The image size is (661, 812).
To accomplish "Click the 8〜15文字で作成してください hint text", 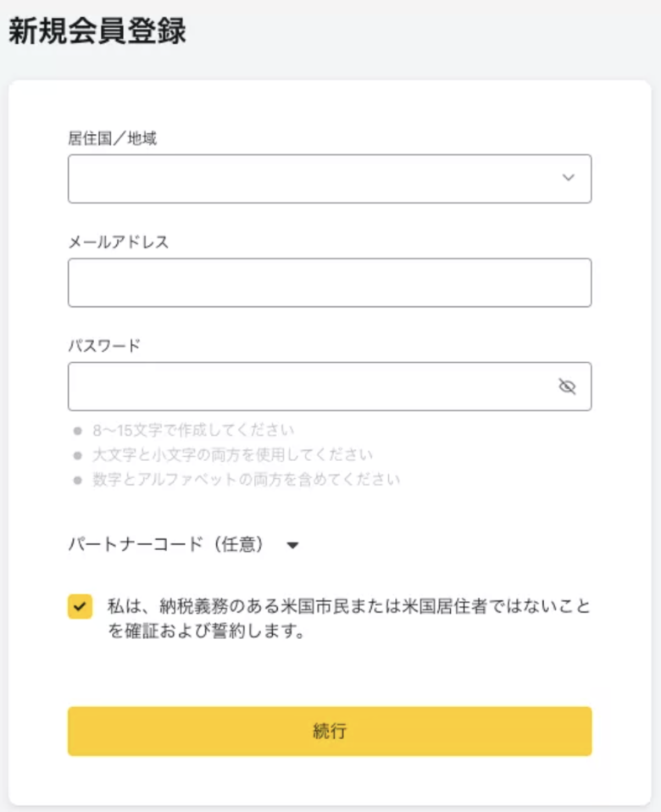I will 193,431.
